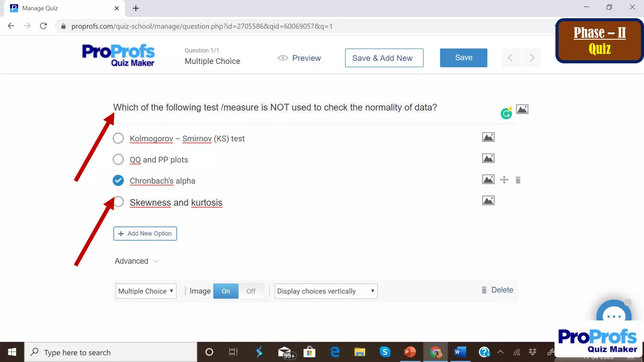This screenshot has width=644, height=362.
Task: Open Mail app on taskbar
Action: (x=286, y=352)
